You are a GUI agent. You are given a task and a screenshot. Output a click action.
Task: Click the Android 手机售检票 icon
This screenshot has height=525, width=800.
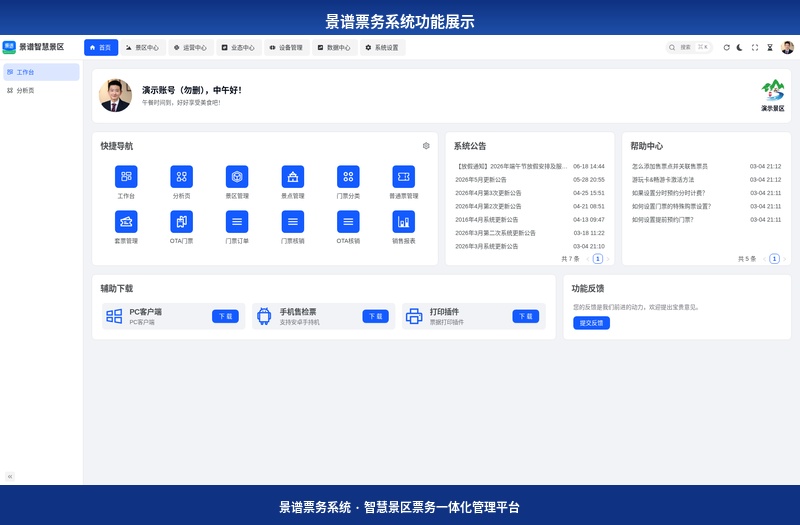(x=264, y=316)
